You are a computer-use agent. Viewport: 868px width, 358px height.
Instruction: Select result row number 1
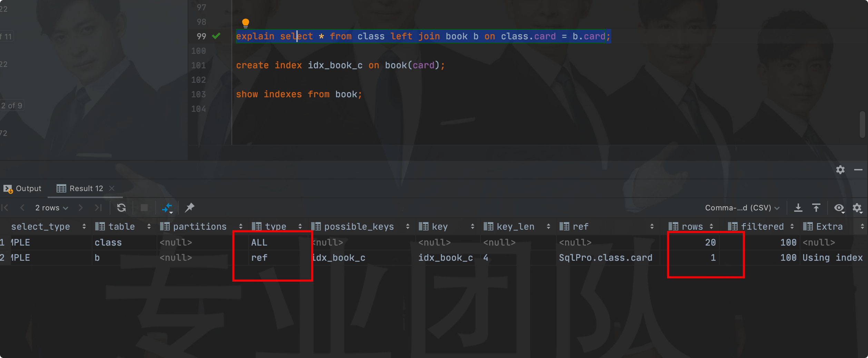[x=3, y=242]
